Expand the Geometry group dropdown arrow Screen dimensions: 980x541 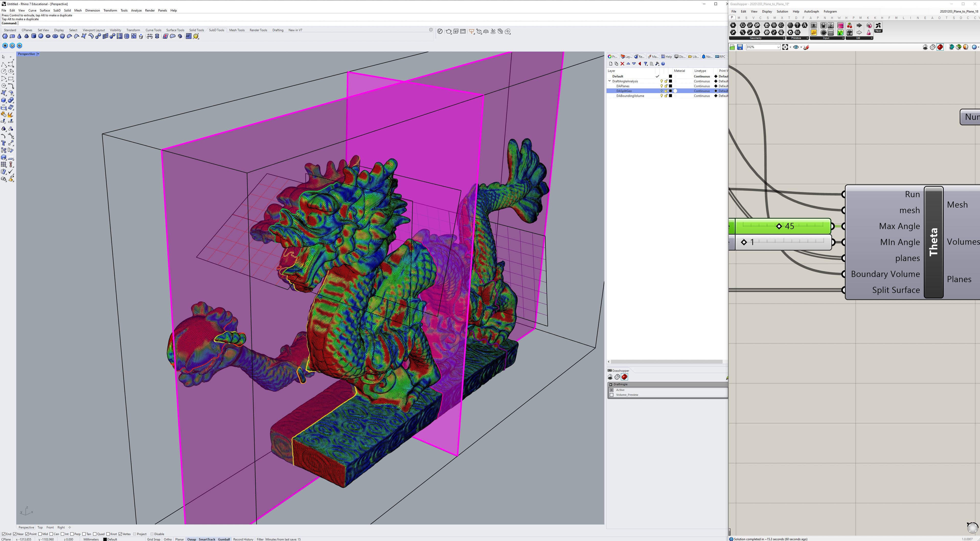[784, 38]
